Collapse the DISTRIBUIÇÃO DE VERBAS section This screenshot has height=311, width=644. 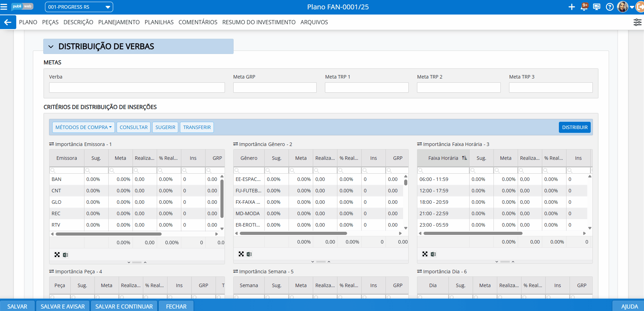(51, 47)
